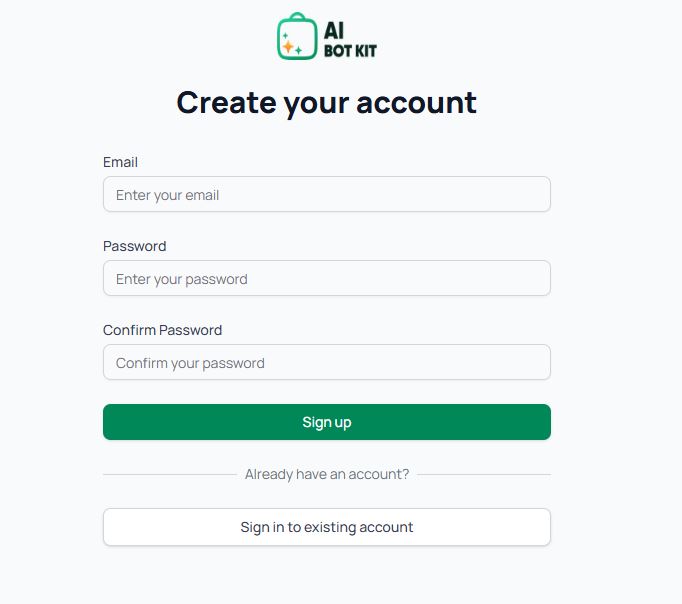Click the "BOT KIT" logo wordmark
The image size is (682, 604).
coord(350,51)
